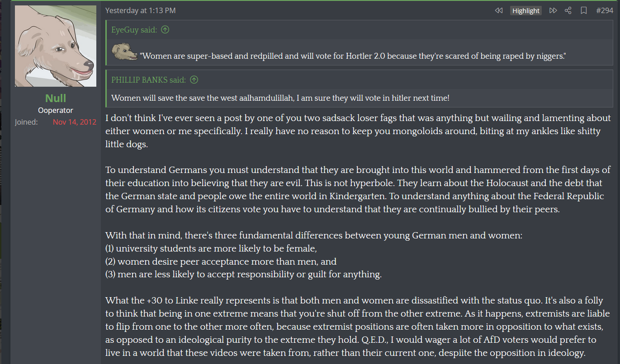Click the share post icon
Viewport: 620px width, 364px height.
click(x=568, y=10)
